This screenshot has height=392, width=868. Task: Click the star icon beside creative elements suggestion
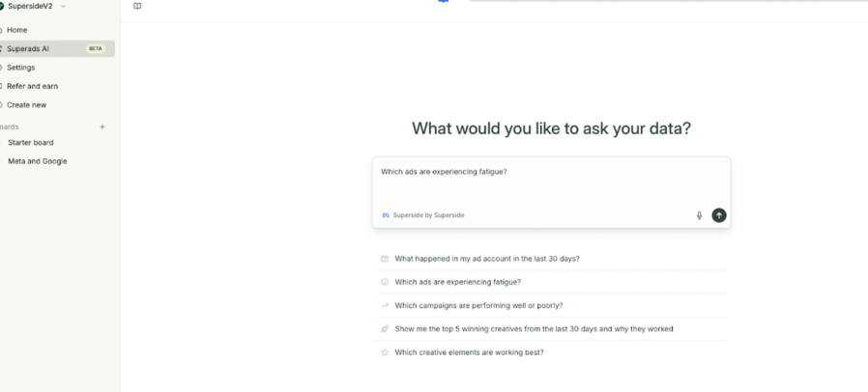385,352
